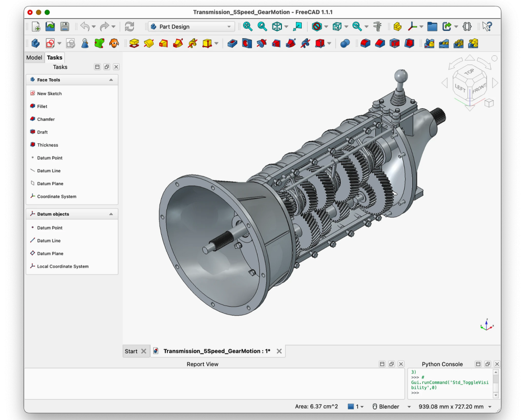
Task: Click the FRONT face of the navigation cube
Action: point(479,88)
